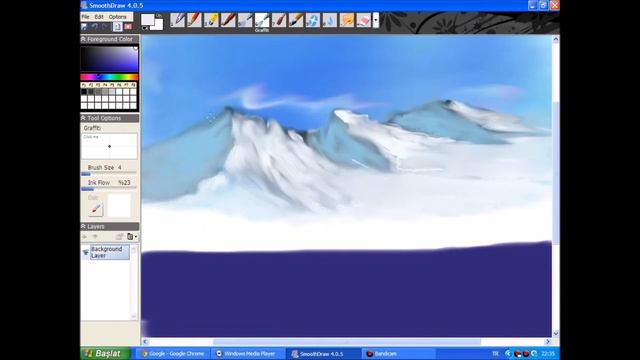Viewport: 640px width, 360px height.
Task: Open the more tools dropdown arrow
Action: [x=376, y=20]
